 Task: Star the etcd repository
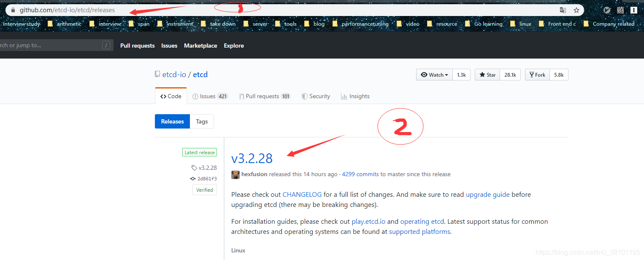487,75
